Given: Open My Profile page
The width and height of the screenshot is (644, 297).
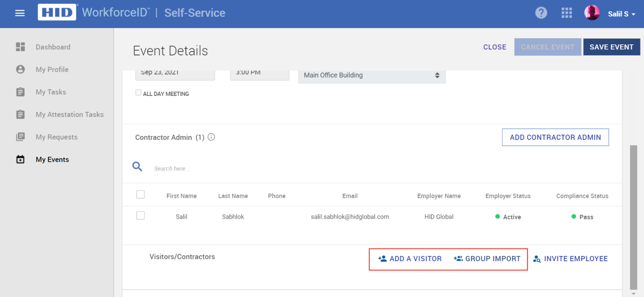Looking at the screenshot, I should tap(52, 69).
